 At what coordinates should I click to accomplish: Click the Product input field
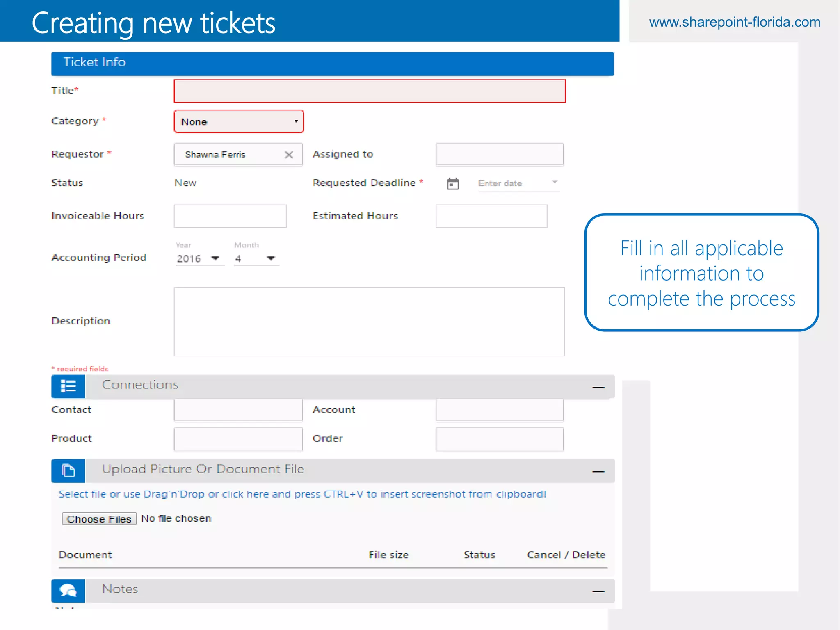click(238, 439)
